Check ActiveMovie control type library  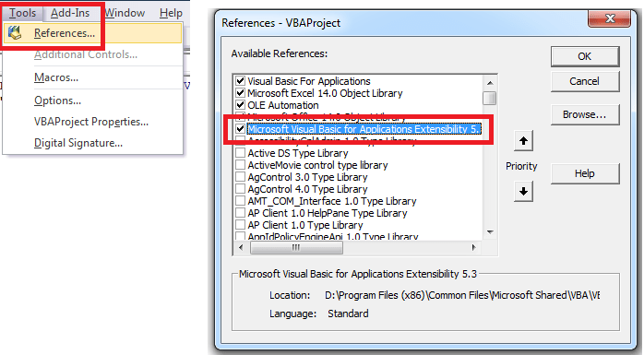coord(240,165)
